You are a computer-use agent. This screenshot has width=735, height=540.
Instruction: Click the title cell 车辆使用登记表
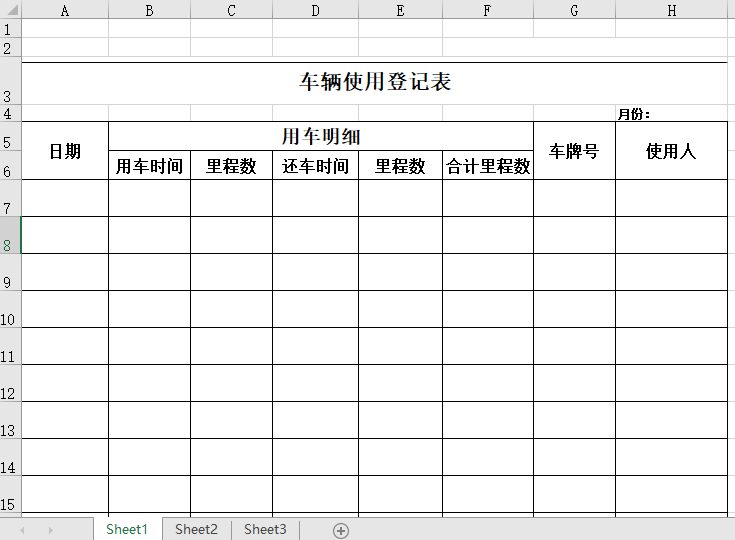375,82
